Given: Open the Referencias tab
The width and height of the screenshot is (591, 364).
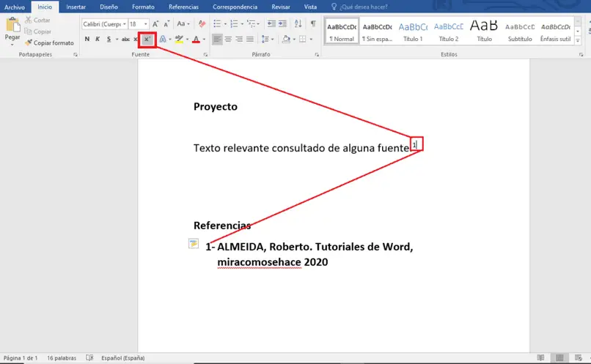Looking at the screenshot, I should [183, 7].
